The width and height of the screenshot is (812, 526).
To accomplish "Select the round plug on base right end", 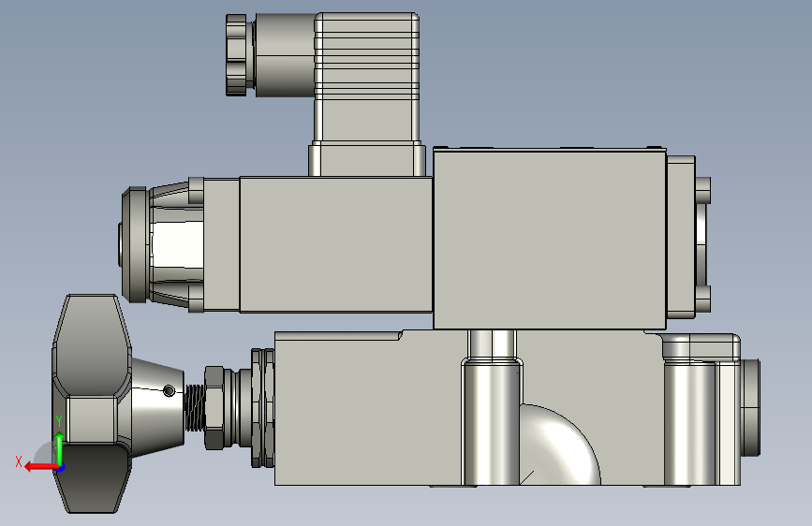I will [x=750, y=407].
